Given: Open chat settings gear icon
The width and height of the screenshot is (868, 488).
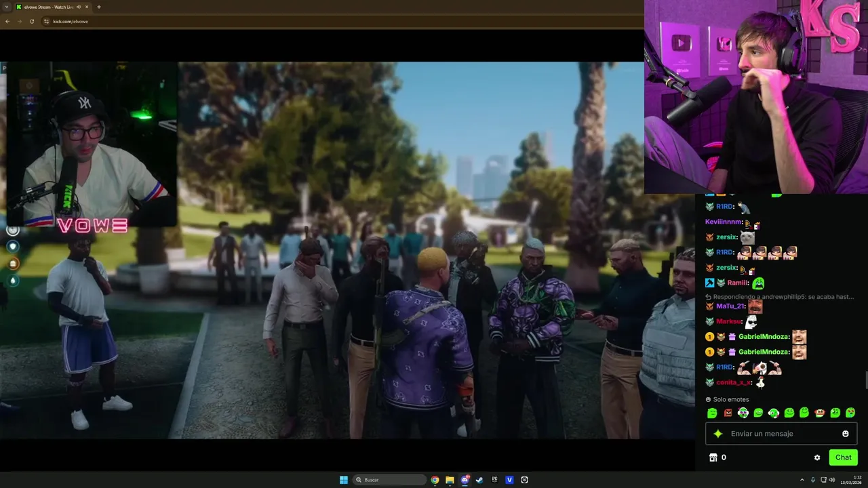Looking at the screenshot, I should [817, 457].
